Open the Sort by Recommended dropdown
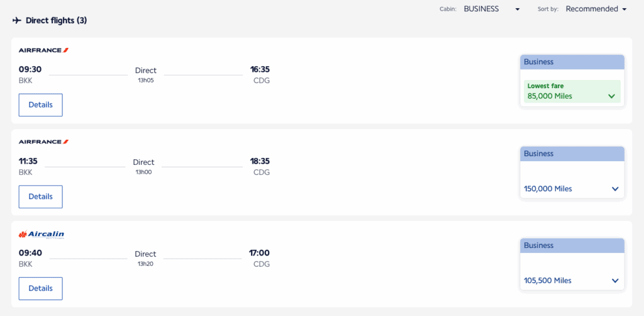This screenshot has width=644, height=316. click(x=596, y=9)
